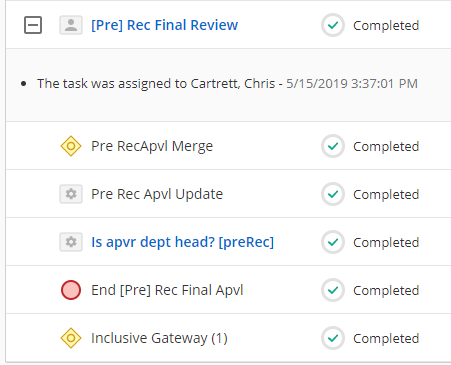Click the Inclusive Gateway (1) diamond icon

point(71,338)
